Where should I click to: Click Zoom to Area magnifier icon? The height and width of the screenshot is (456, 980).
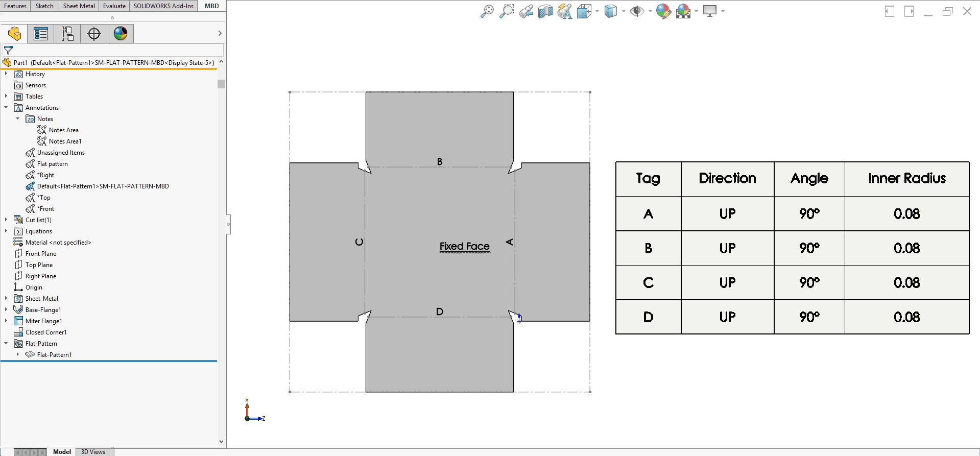click(507, 11)
